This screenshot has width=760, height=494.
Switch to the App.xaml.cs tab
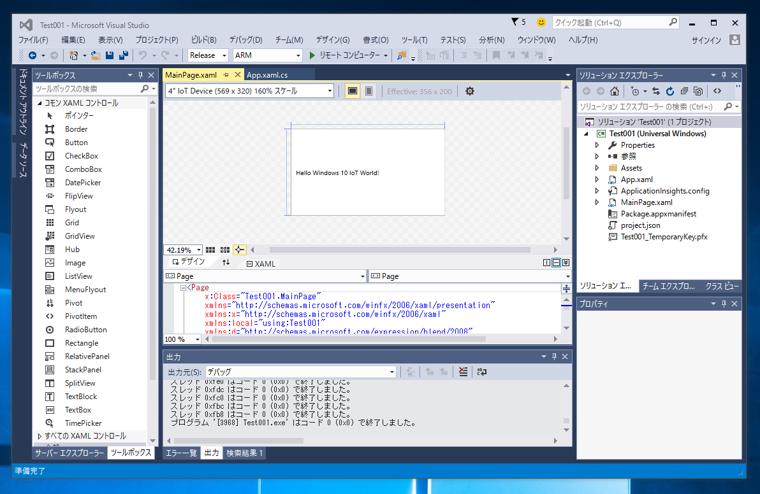tap(267, 75)
